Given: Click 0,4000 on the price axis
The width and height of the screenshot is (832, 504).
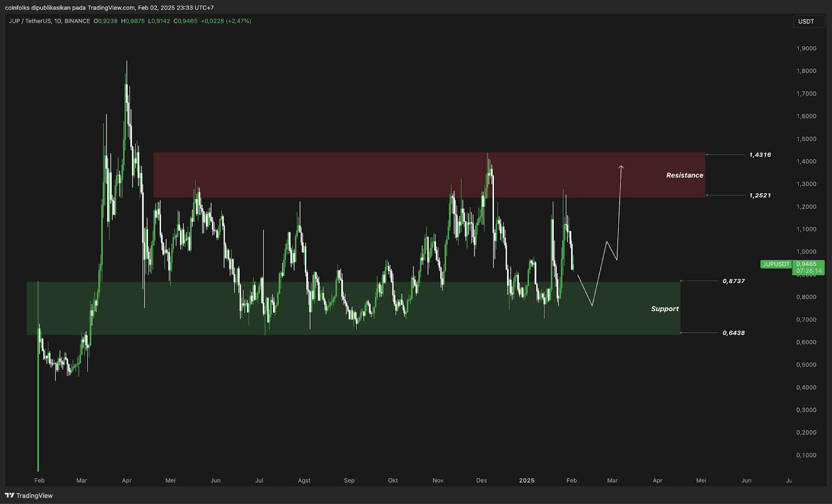Looking at the screenshot, I should [x=807, y=388].
